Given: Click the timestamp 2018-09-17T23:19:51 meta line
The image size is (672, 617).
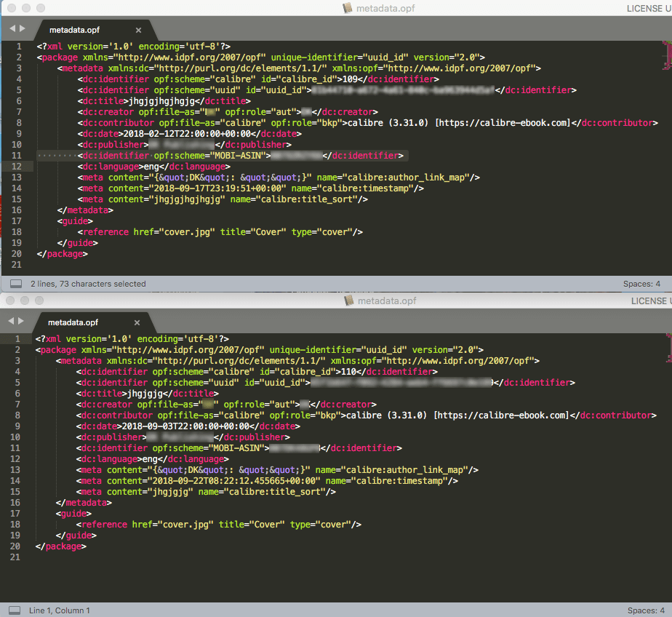Looking at the screenshot, I should [x=251, y=188].
